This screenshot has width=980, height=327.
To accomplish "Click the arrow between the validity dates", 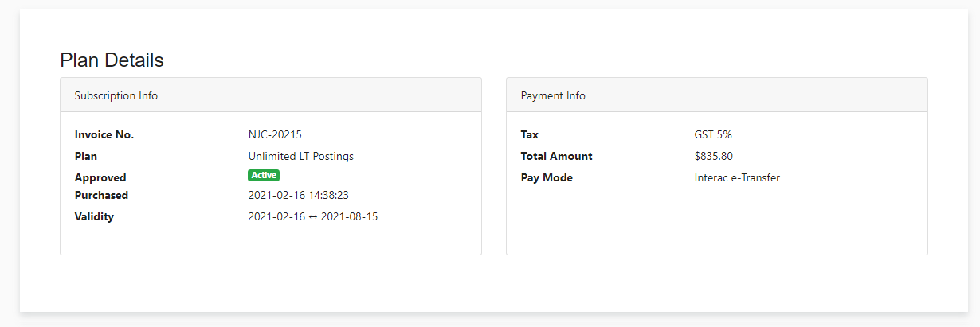I will click(x=312, y=216).
